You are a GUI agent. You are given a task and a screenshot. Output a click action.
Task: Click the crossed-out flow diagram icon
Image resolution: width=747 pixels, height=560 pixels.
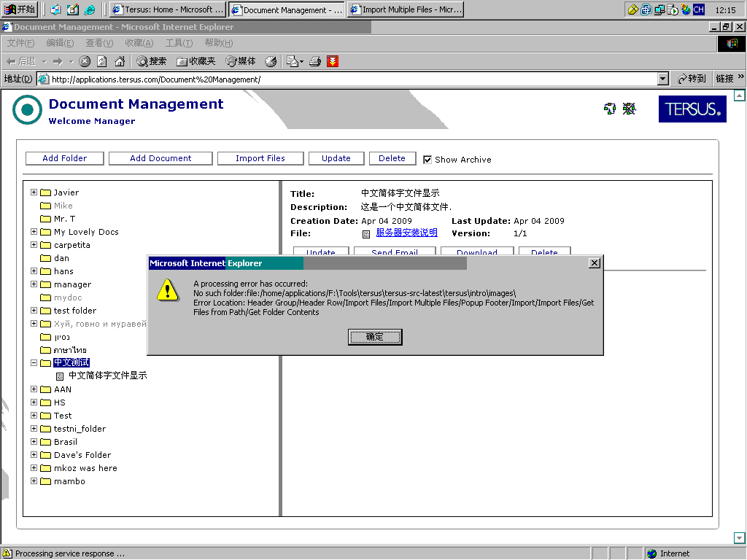click(x=629, y=109)
